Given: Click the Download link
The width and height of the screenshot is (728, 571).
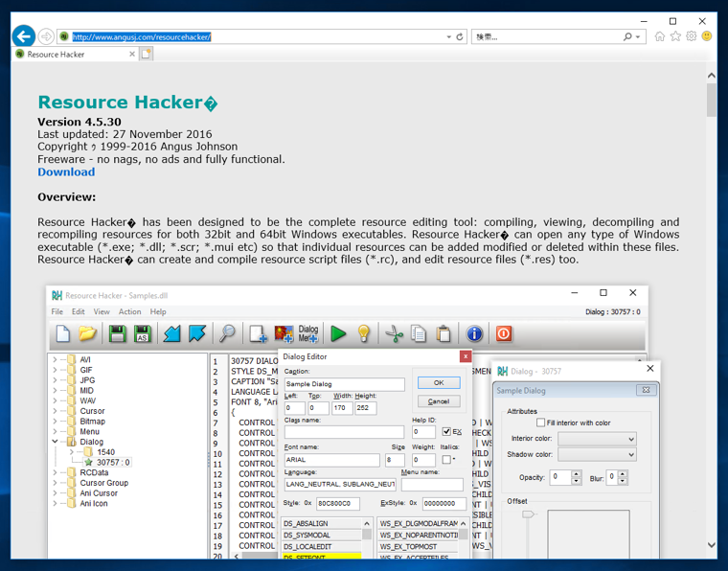Looking at the screenshot, I should pyautogui.click(x=66, y=171).
